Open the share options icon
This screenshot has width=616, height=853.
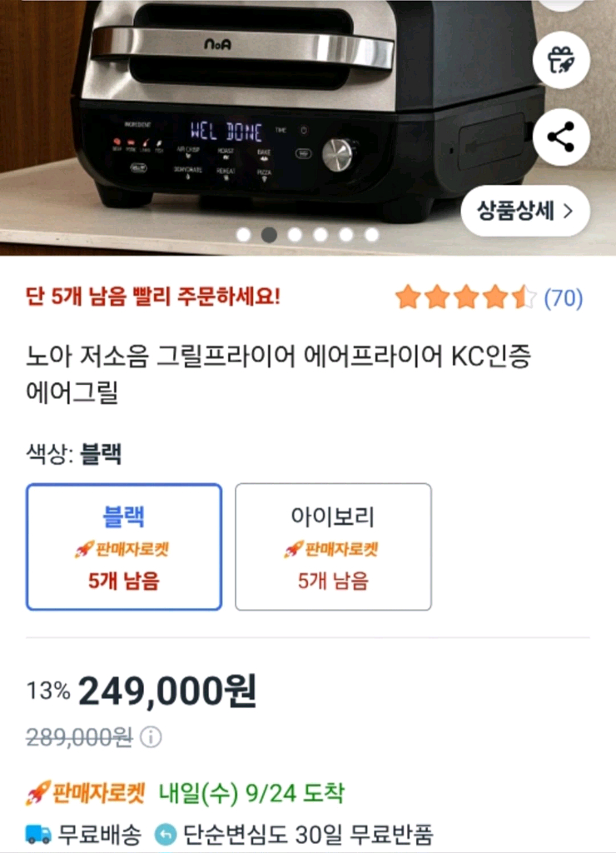pos(561,137)
